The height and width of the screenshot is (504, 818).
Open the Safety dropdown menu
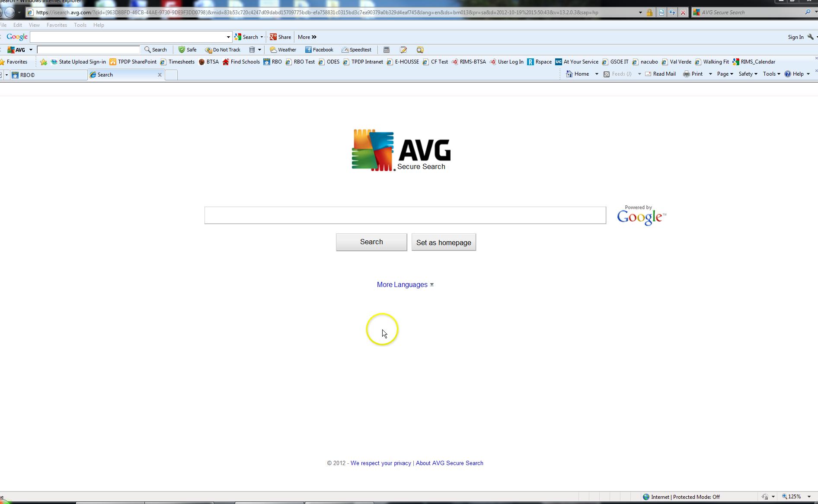pyautogui.click(x=748, y=74)
